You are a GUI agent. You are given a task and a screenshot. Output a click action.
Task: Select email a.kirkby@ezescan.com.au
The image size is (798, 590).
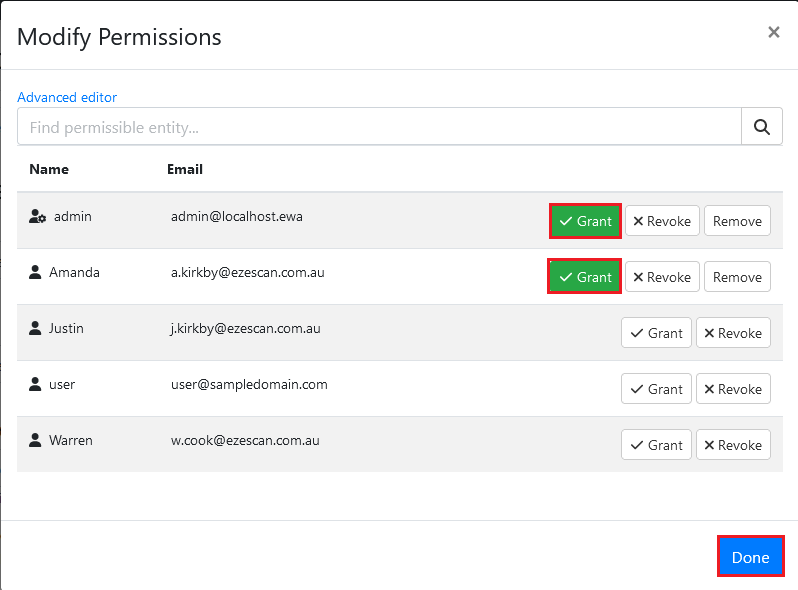pos(248,273)
